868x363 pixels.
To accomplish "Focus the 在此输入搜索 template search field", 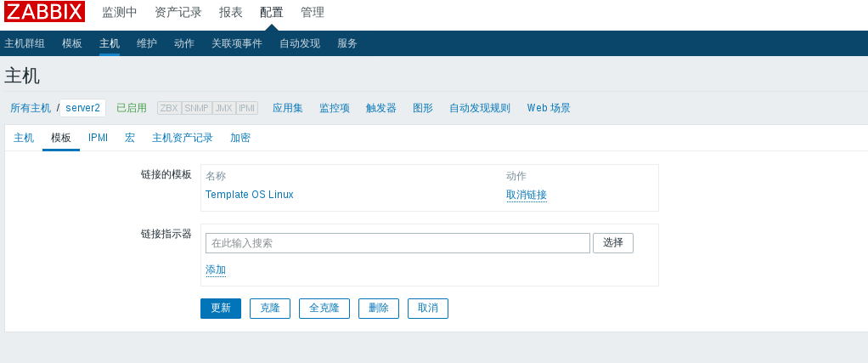I will pyautogui.click(x=397, y=243).
